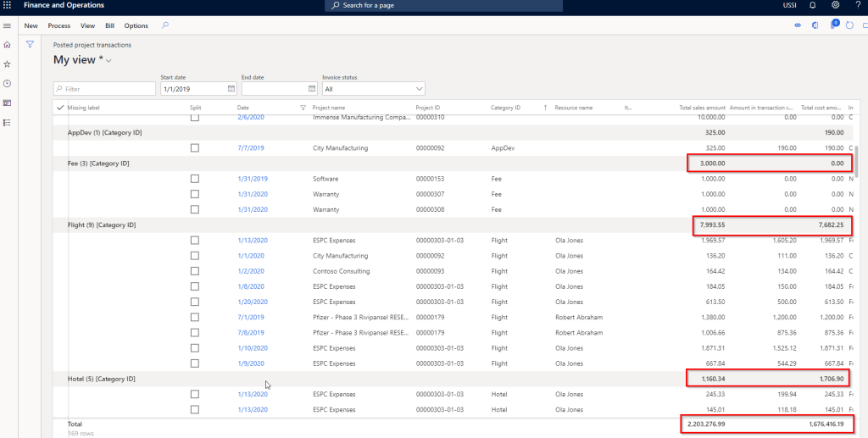
Task: Check the Split box for City Manufacturing AppDev row
Action: tap(195, 147)
